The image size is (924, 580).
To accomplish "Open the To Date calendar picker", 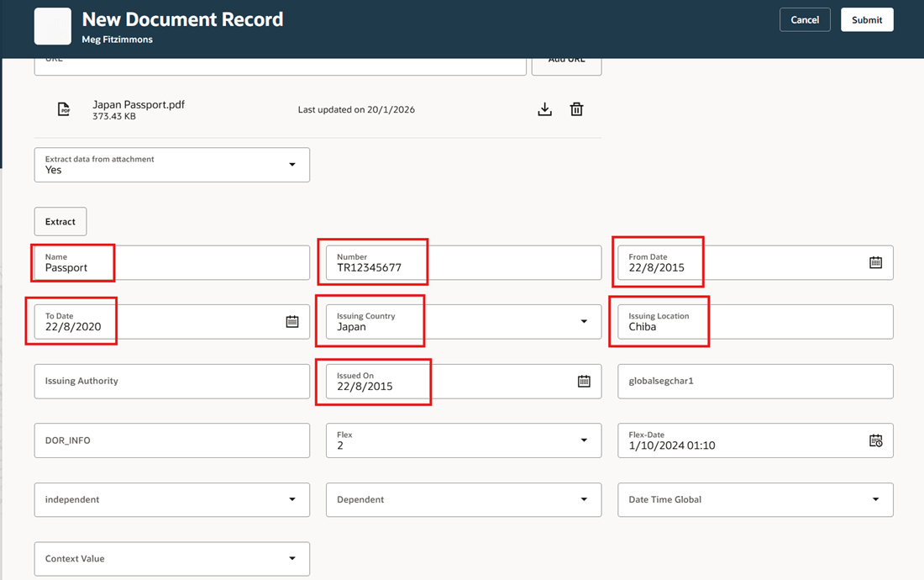I will (291, 321).
